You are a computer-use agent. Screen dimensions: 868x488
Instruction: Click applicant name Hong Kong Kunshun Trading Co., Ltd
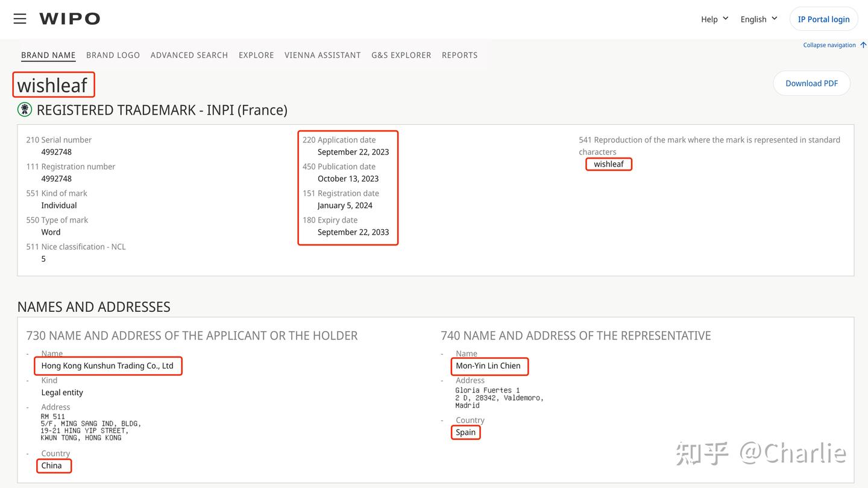tap(107, 366)
